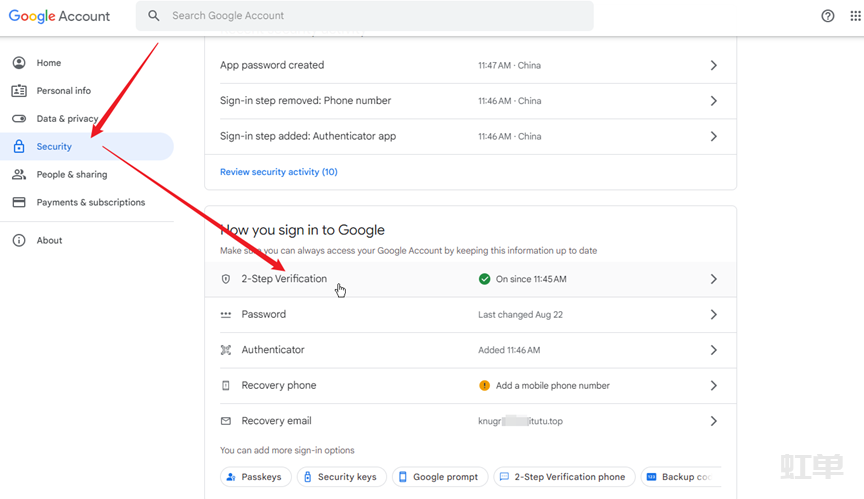Click the Backup codes chip
The height and width of the screenshot is (499, 864).
pyautogui.click(x=681, y=477)
